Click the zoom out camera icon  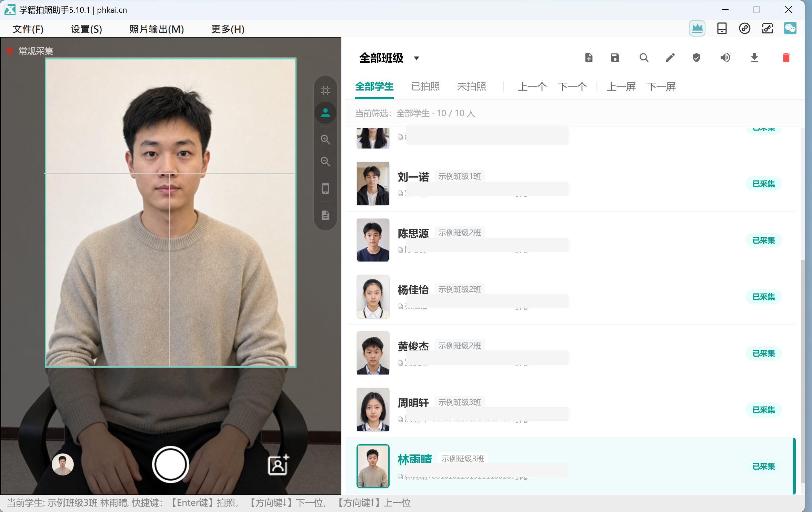325,161
